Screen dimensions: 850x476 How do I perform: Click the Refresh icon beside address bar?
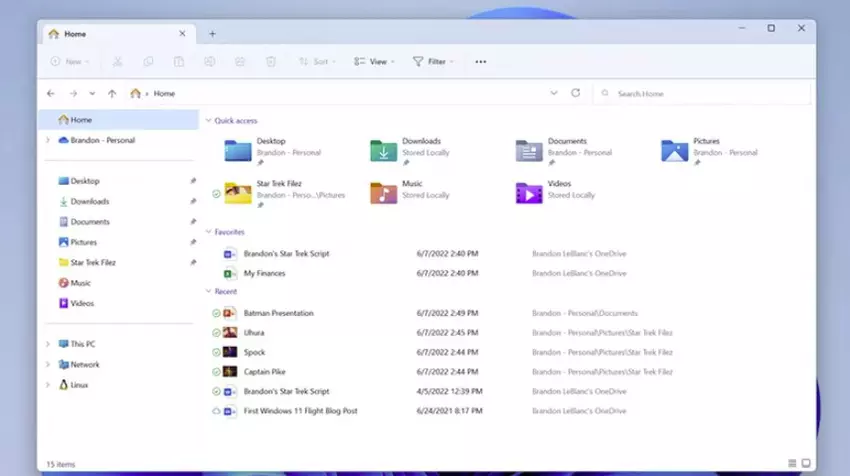575,93
